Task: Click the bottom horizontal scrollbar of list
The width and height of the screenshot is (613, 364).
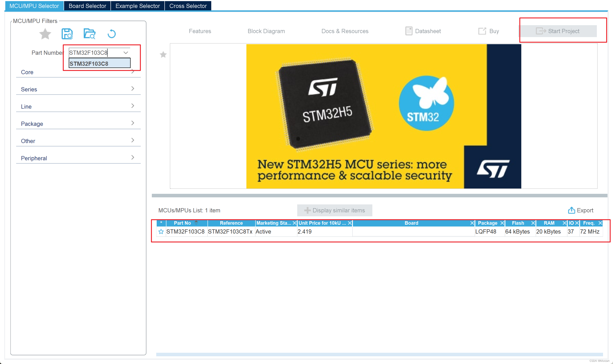Action: [x=379, y=355]
